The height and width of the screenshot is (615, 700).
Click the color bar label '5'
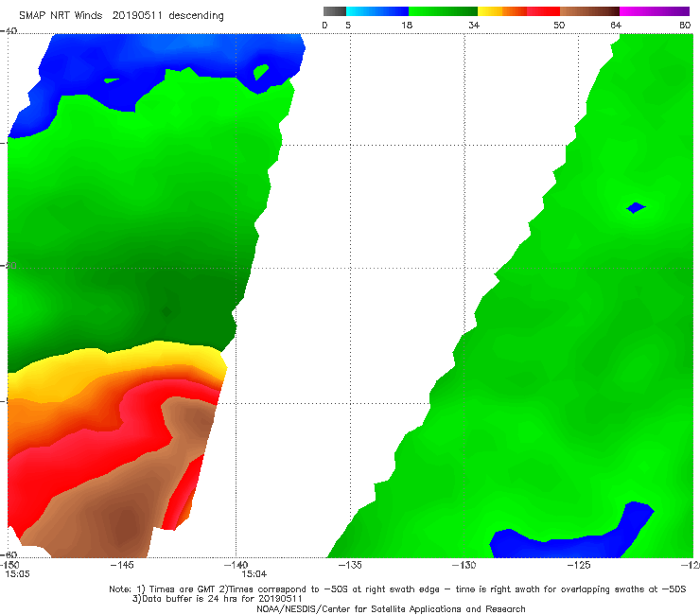pyautogui.click(x=348, y=25)
